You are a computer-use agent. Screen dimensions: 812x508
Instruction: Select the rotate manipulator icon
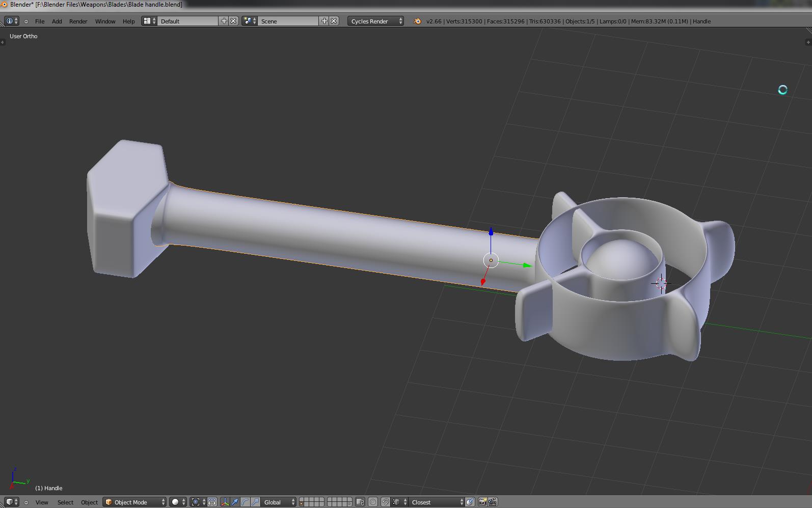coord(245,502)
